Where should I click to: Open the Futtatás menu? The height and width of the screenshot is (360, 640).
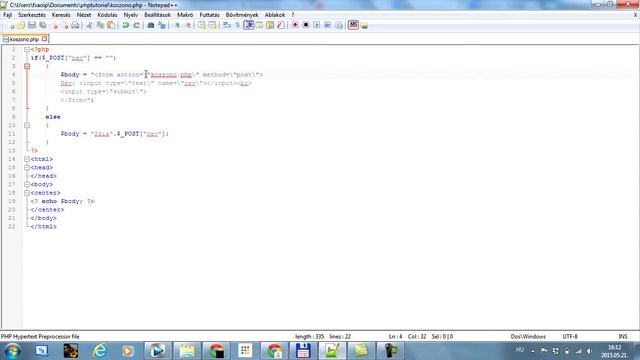(209, 15)
